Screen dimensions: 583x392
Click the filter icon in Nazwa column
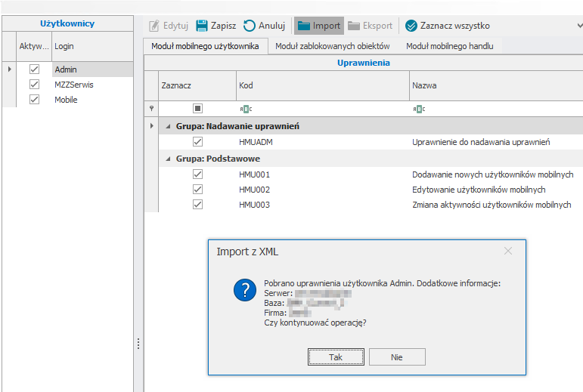click(418, 109)
